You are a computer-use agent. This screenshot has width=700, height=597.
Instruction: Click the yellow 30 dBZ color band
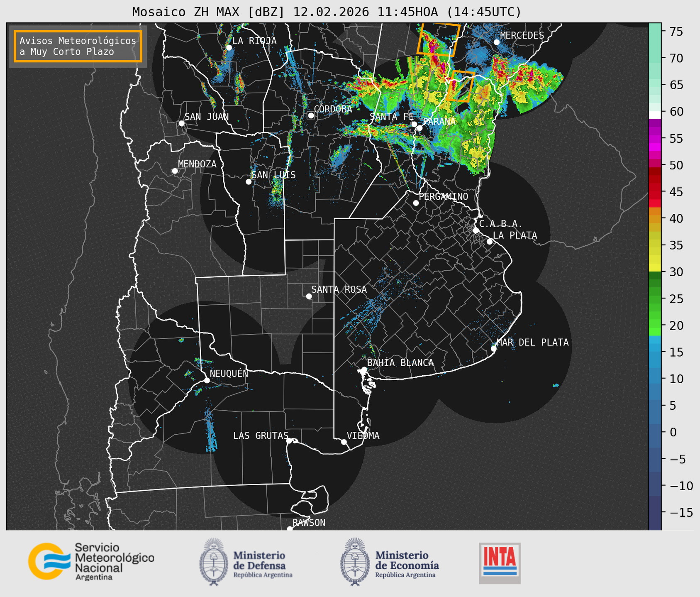click(655, 268)
